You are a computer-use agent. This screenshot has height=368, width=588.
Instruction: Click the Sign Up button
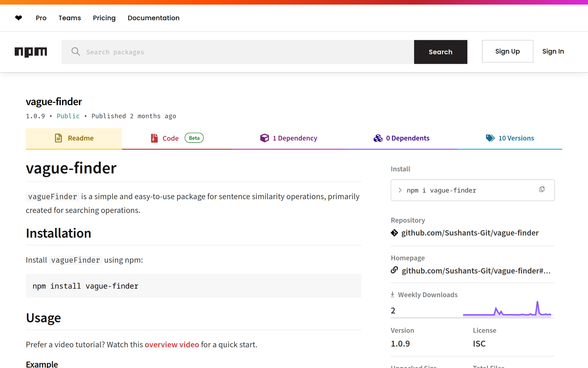(507, 52)
